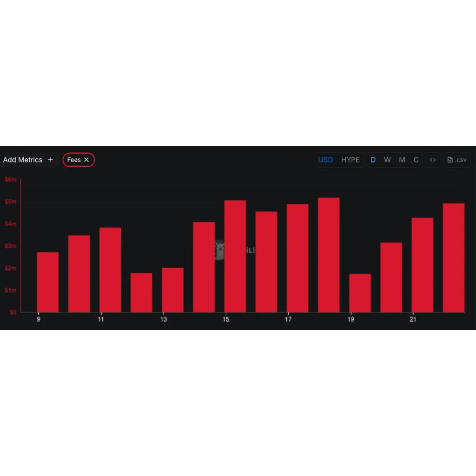Click the tallest bar on day 18

[x=329, y=255]
